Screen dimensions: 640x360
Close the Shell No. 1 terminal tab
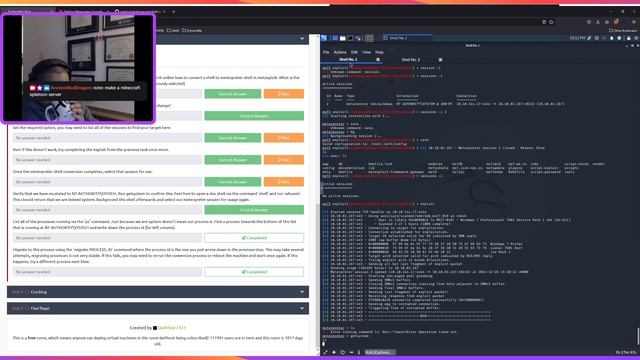click(378, 60)
